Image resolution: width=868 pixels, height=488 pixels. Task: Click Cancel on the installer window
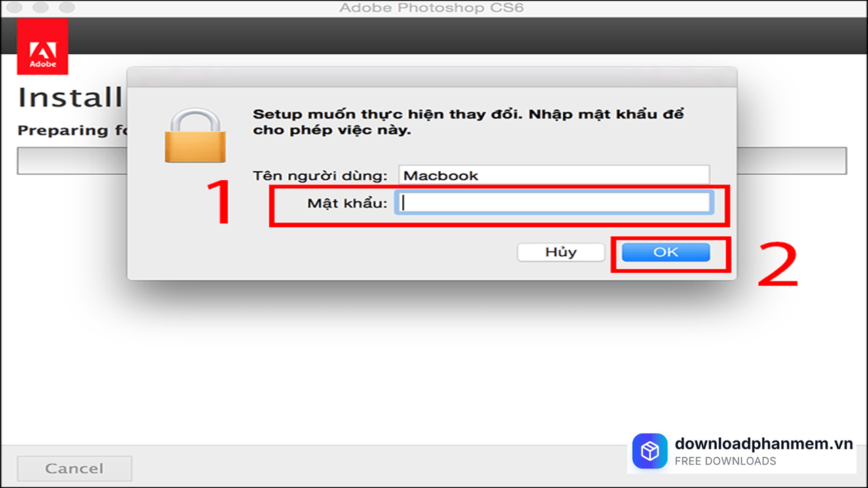(x=74, y=468)
